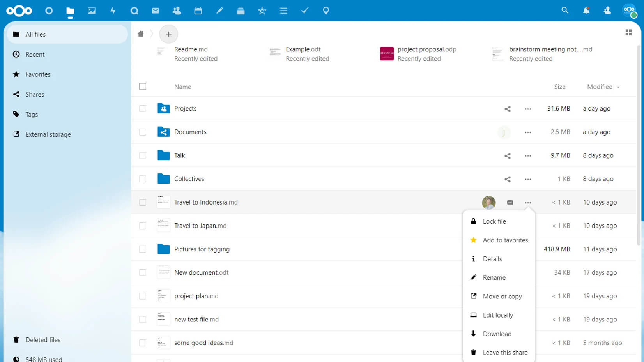Screen dimensions: 644x362
Task: Select Rename in context menu
Action: [499, 277]
